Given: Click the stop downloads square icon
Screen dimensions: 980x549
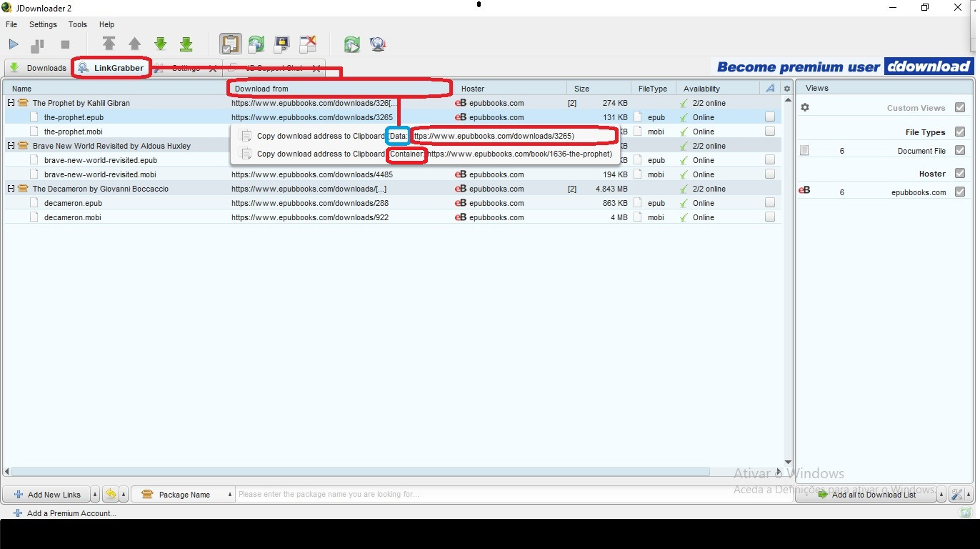Looking at the screenshot, I should click(65, 44).
